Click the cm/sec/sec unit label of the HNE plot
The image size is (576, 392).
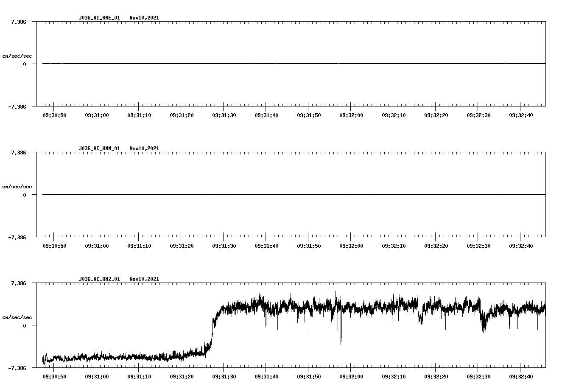17,56
